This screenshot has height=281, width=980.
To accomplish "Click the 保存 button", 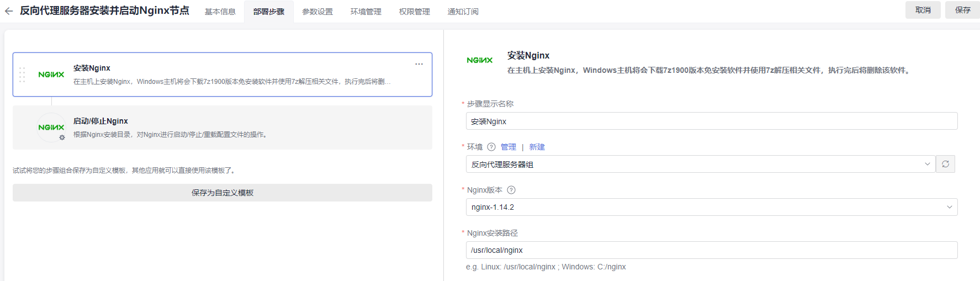I will pos(963,10).
